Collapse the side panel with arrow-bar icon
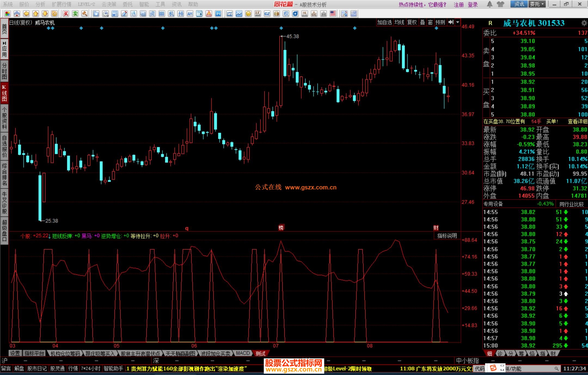Image resolution: width=588 pixels, height=375 pixels. coord(451,22)
